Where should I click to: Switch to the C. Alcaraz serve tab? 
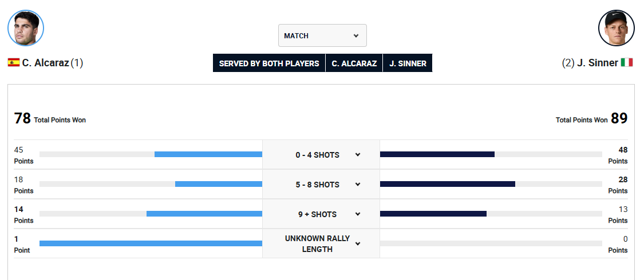click(x=354, y=63)
